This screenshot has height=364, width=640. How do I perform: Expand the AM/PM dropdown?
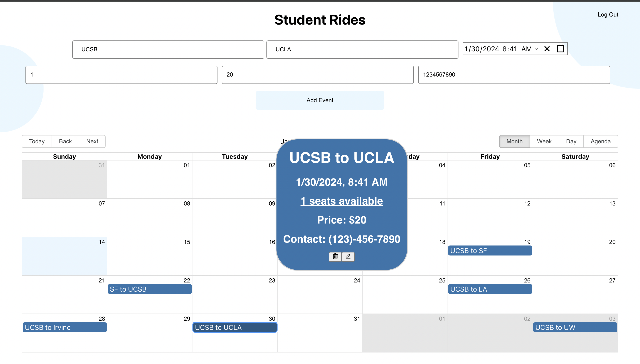pos(536,49)
